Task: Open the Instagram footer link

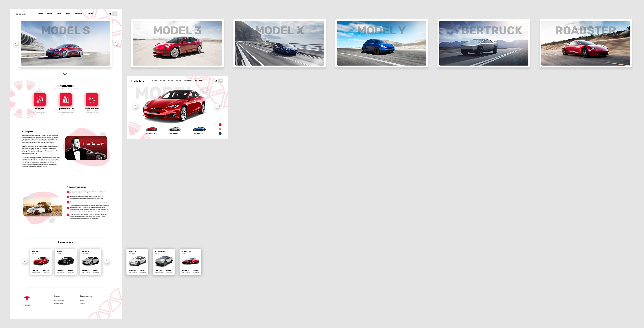Action: click(x=83, y=303)
